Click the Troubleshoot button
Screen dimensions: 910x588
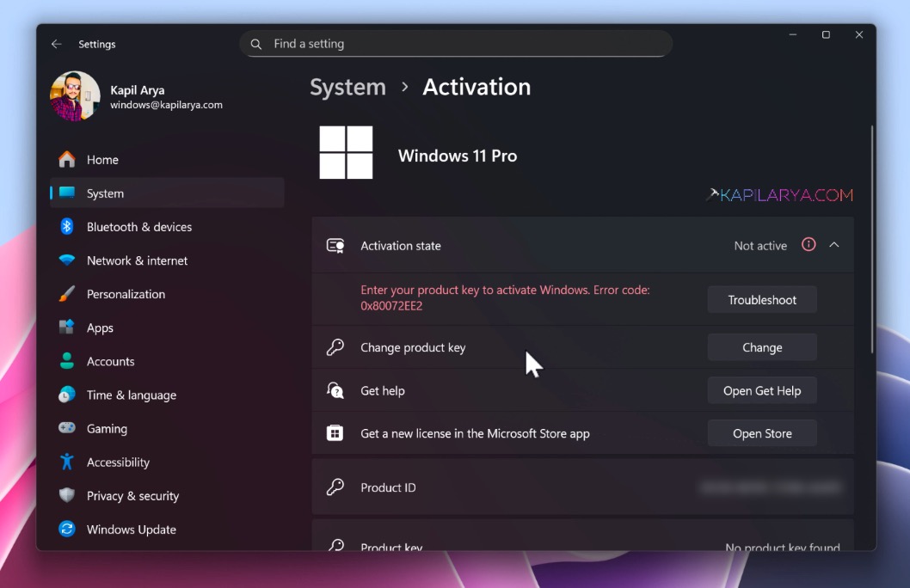762,299
